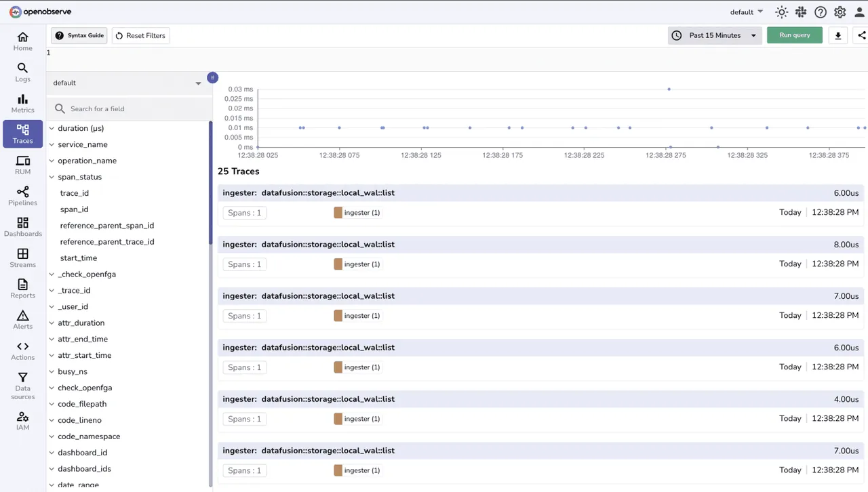868x492 pixels.
Task: Open the Past 15 Minutes time picker
Action: coord(715,35)
